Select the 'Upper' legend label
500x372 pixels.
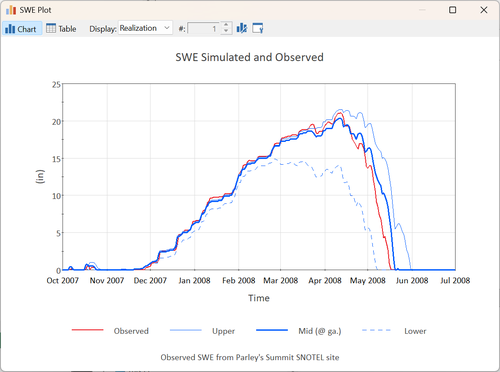click(223, 331)
